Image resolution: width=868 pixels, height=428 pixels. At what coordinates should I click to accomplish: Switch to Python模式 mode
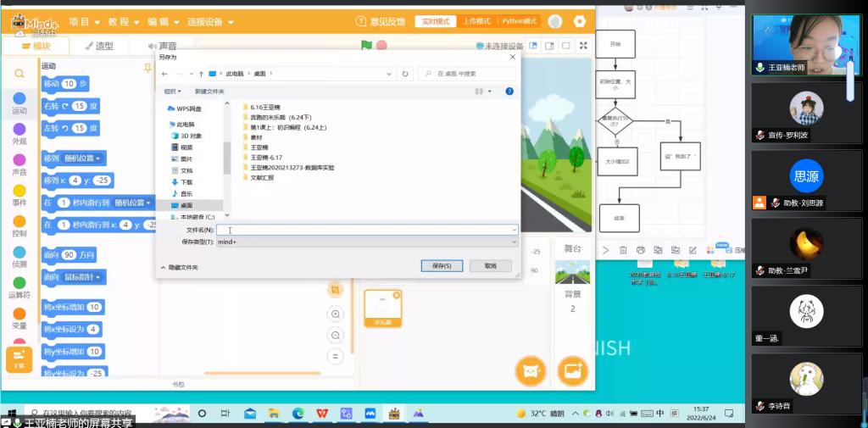coord(519,21)
